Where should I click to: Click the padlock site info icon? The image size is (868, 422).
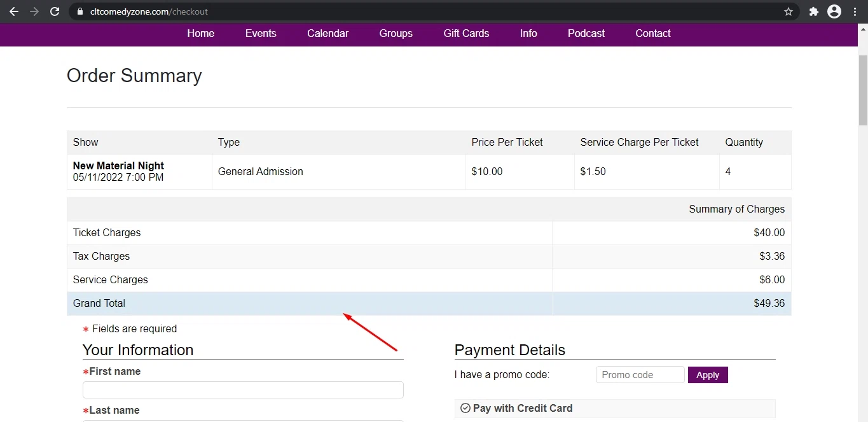79,11
